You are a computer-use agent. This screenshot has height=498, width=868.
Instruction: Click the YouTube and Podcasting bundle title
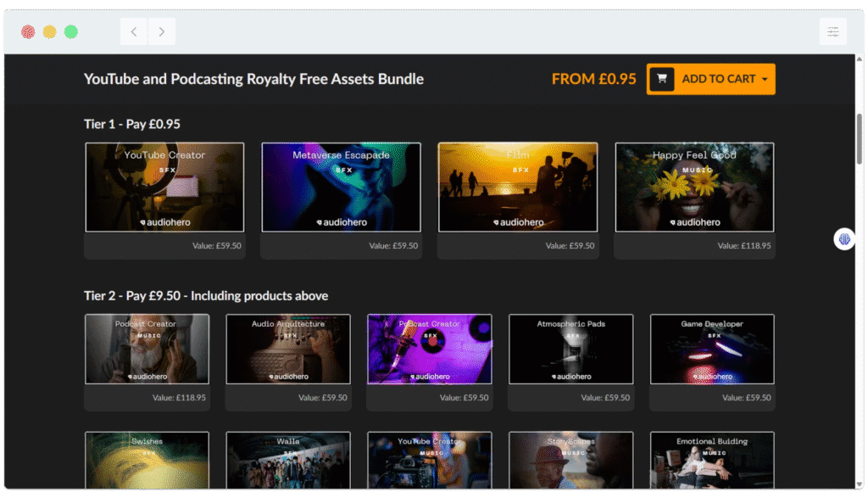tap(253, 79)
